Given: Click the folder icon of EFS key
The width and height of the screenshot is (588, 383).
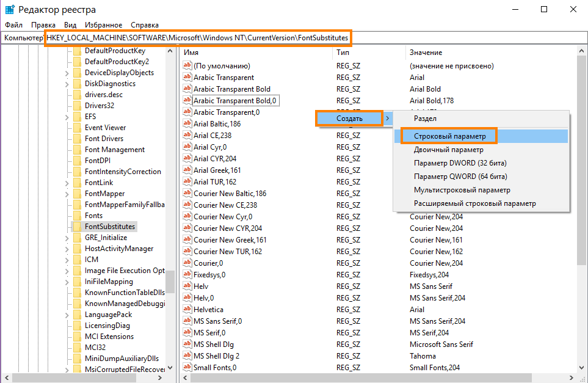Looking at the screenshot, I should coord(78,117).
